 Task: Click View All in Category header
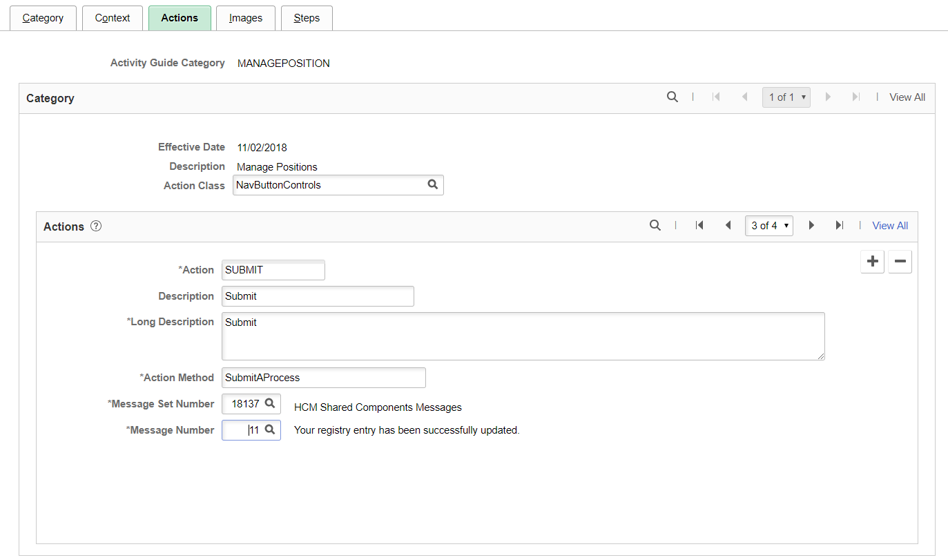coord(907,97)
